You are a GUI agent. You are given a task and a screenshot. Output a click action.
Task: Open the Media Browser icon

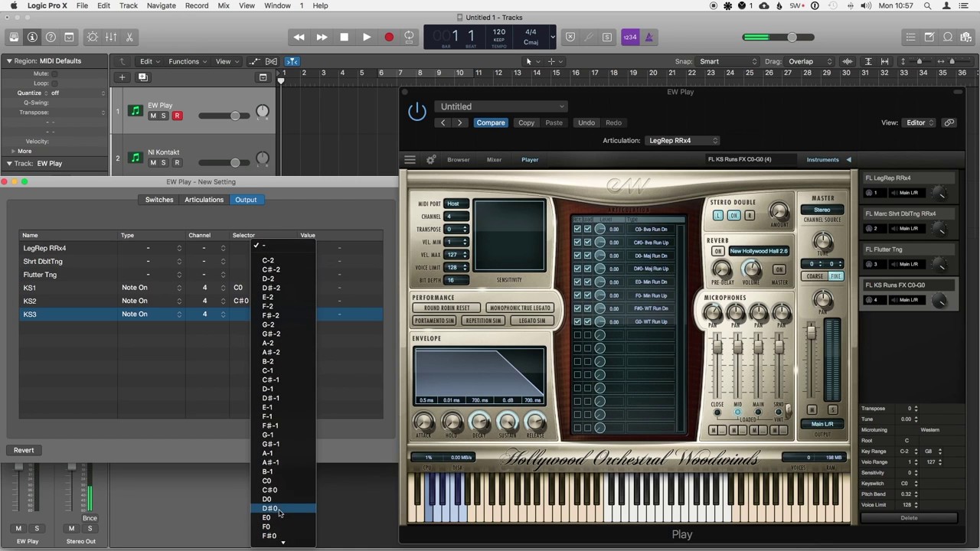(x=965, y=37)
